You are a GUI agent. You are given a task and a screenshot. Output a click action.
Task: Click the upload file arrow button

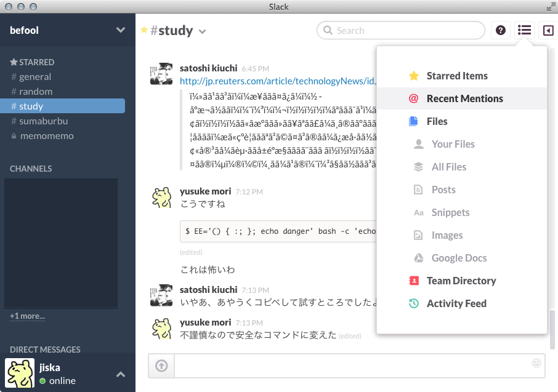click(x=161, y=366)
